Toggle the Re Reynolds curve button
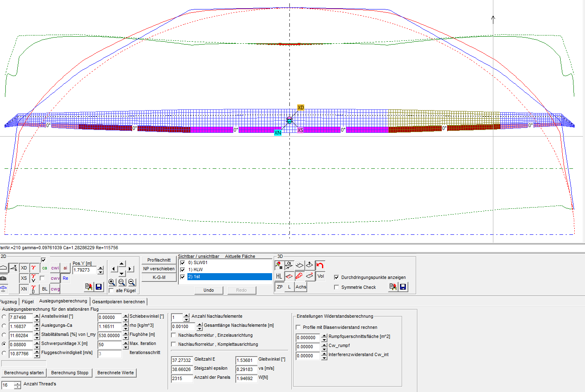 pos(66,278)
